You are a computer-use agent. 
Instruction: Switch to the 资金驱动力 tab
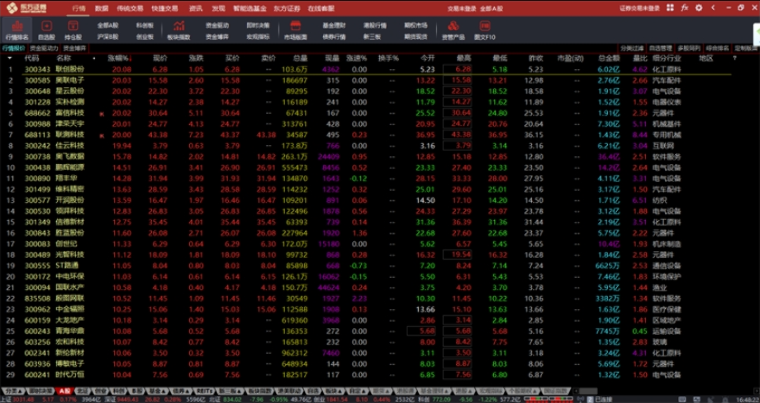tap(44, 47)
